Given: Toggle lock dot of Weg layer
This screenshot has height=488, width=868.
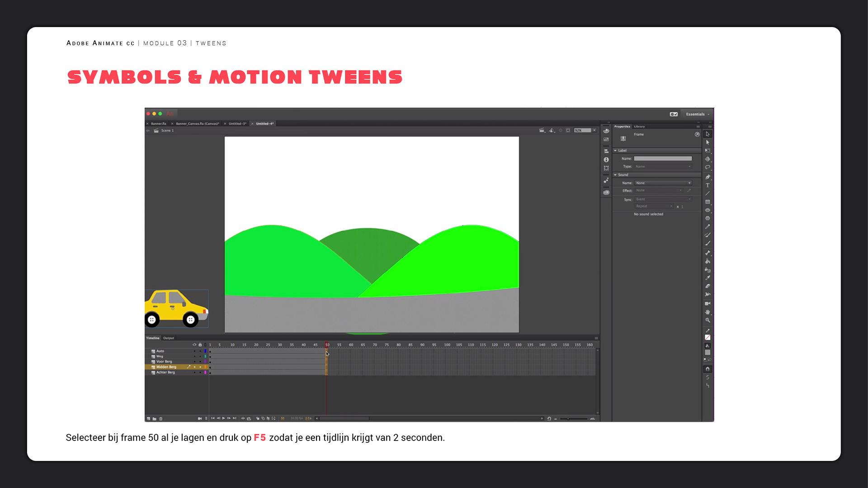Looking at the screenshot, I should point(200,357).
